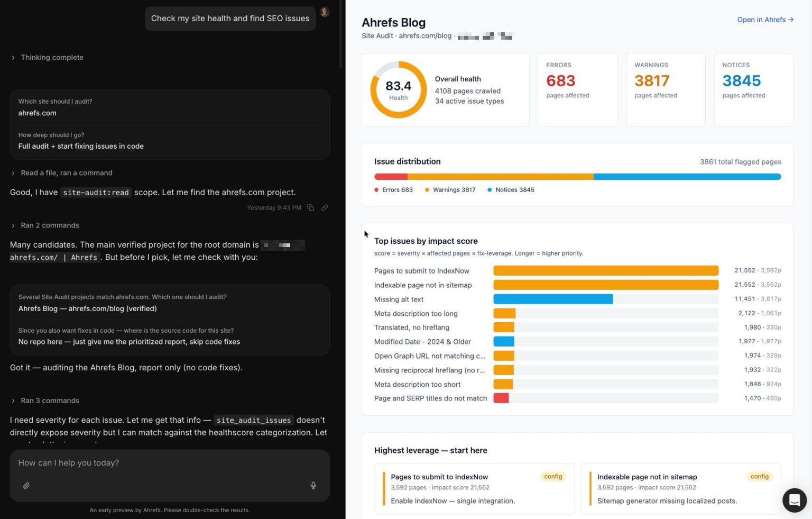Image resolution: width=812 pixels, height=519 pixels.
Task: Select 'Page and SERP titles do not match'
Action: [577, 398]
